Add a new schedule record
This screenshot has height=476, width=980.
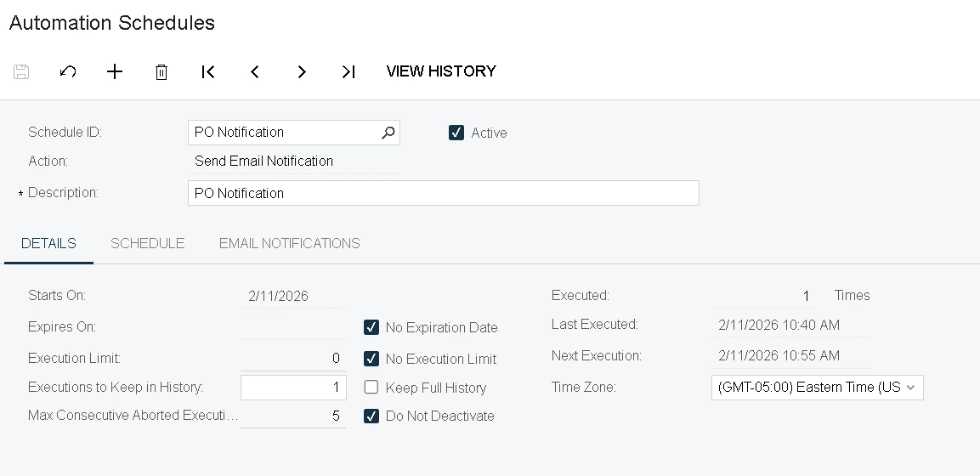pyautogui.click(x=115, y=72)
